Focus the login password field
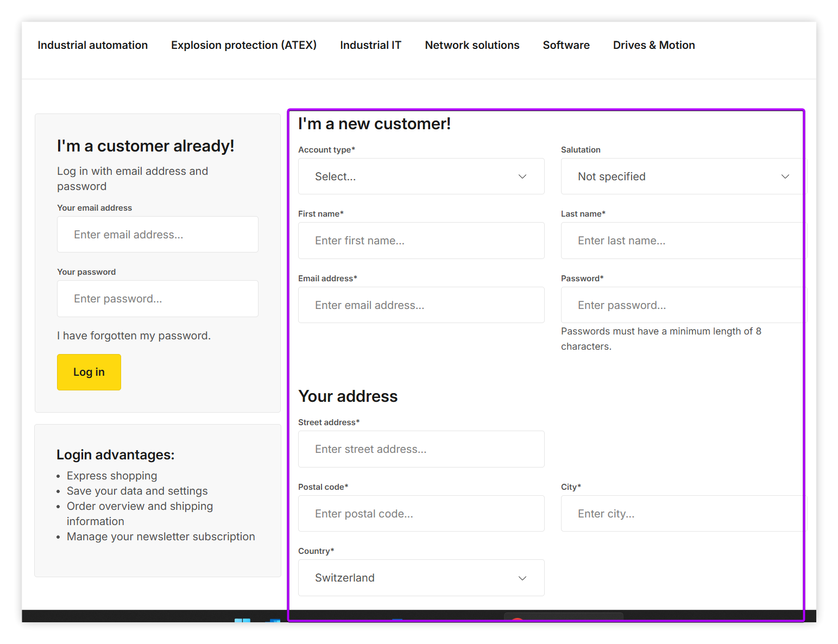This screenshot has height=644, width=838. (x=157, y=299)
